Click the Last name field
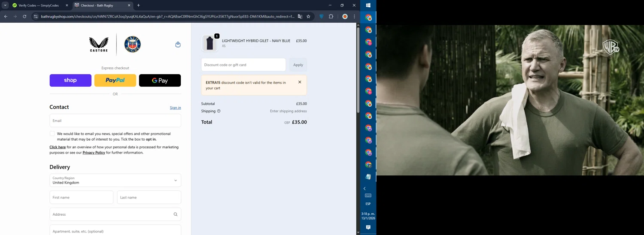Screen dimensions: 644x235 [x=149, y=197]
